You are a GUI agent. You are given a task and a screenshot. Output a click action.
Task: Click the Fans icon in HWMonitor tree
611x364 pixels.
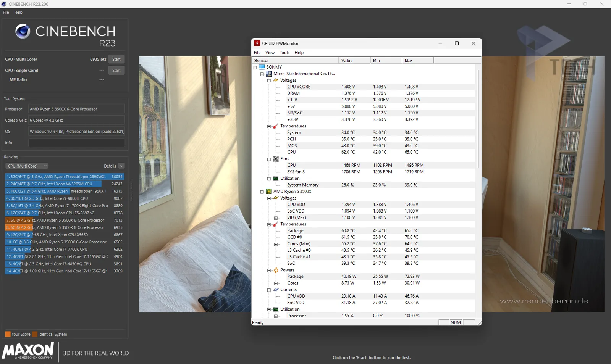(276, 159)
